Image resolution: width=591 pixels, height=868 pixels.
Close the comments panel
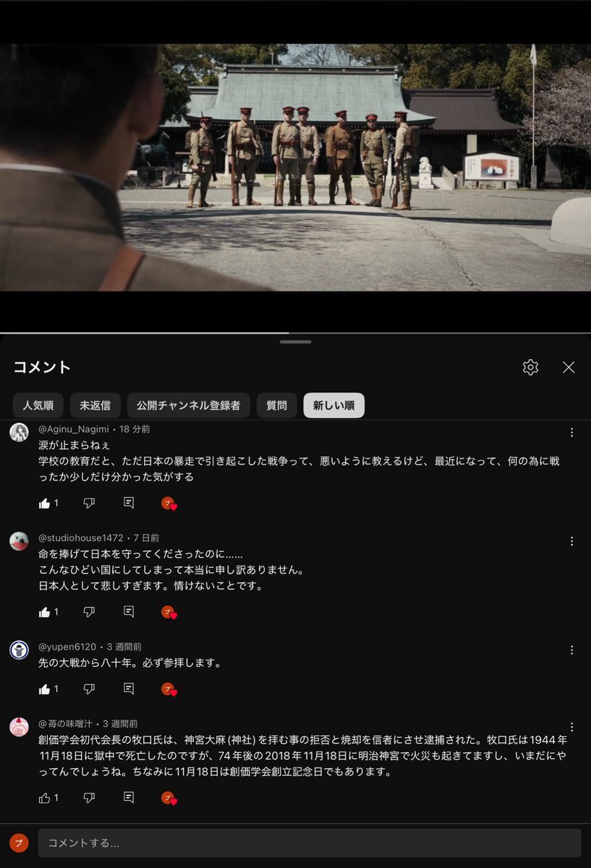pyautogui.click(x=569, y=367)
